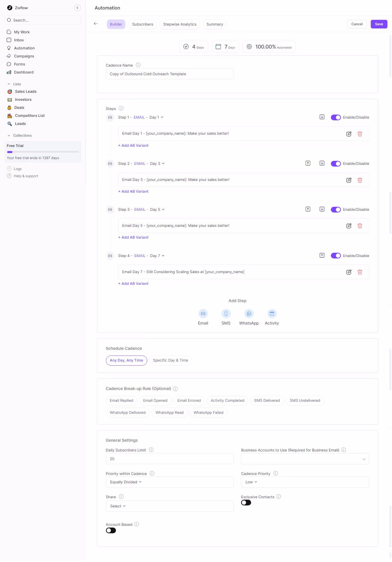Click the Cadence Name input field

[x=170, y=74]
